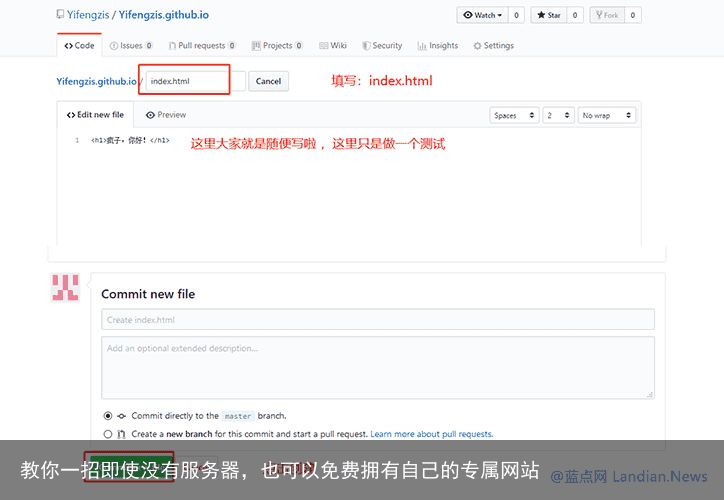Open the Issues tab
This screenshot has width=724, height=500.
(131, 45)
